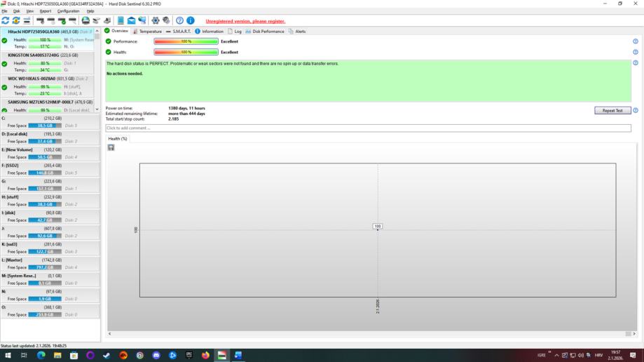The width and height of the screenshot is (644, 362).
Task: Select the Health (%) graph tab
Action: tap(118, 139)
